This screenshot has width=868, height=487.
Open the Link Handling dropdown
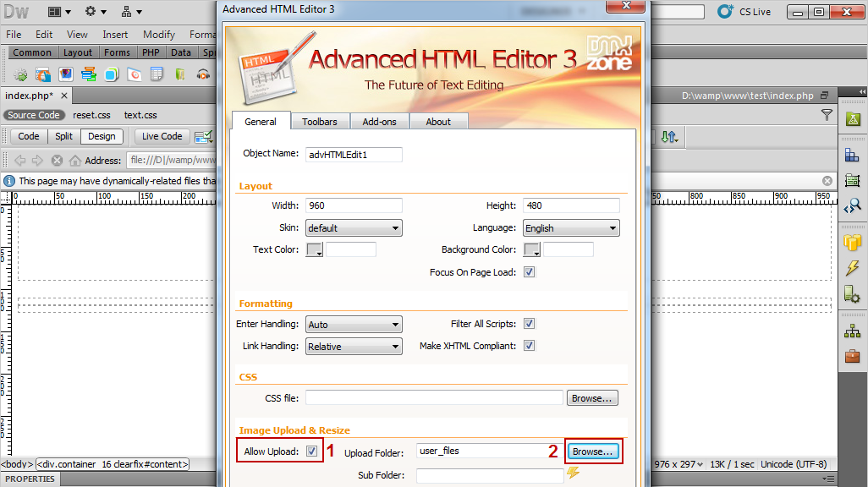click(x=354, y=347)
